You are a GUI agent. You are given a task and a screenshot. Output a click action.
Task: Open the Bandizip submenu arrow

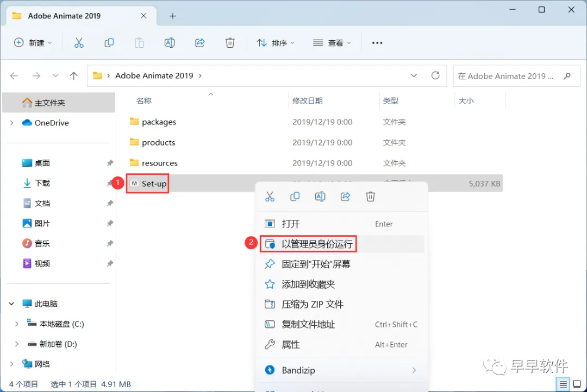click(x=414, y=370)
